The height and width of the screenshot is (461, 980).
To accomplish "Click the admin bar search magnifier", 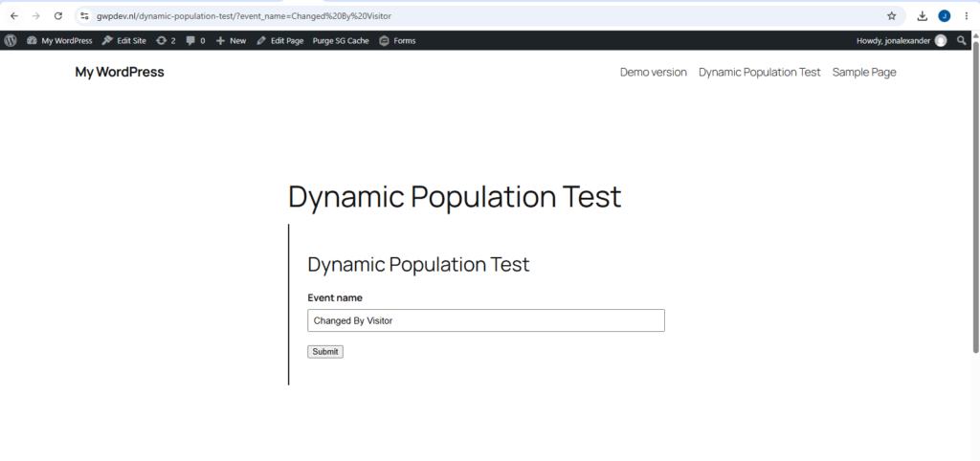I will tap(961, 40).
